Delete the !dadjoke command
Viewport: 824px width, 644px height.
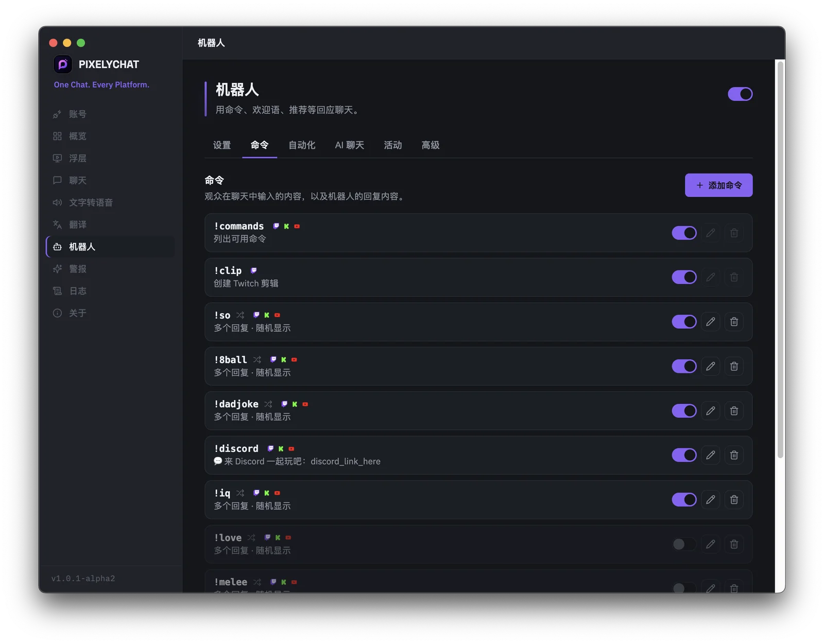pyautogui.click(x=734, y=411)
